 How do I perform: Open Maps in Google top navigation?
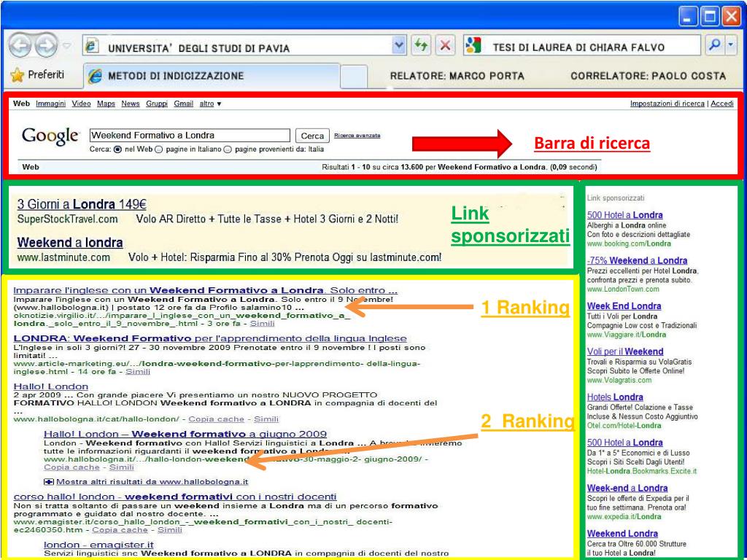pyautogui.click(x=106, y=104)
